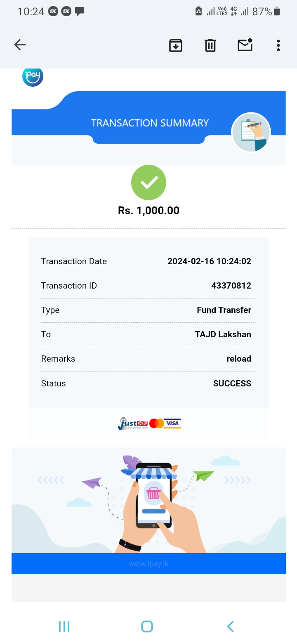Tap the clipboard illustration icon
Image resolution: width=297 pixels, height=644 pixels.
coord(251,133)
